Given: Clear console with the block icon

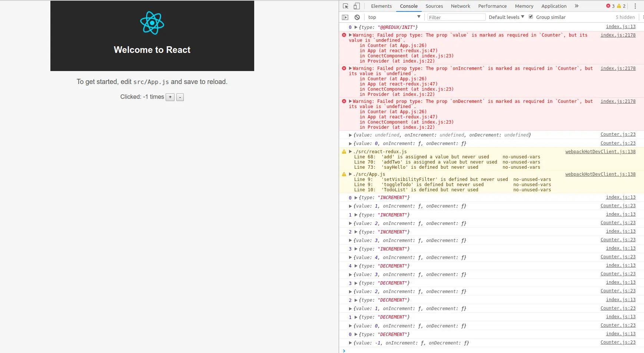Looking at the screenshot, I should coord(357,17).
